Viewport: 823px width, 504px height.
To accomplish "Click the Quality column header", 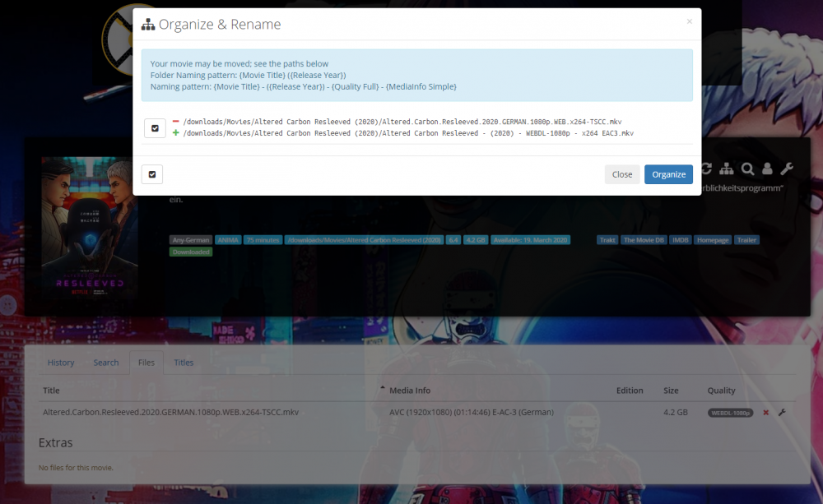I will (721, 391).
